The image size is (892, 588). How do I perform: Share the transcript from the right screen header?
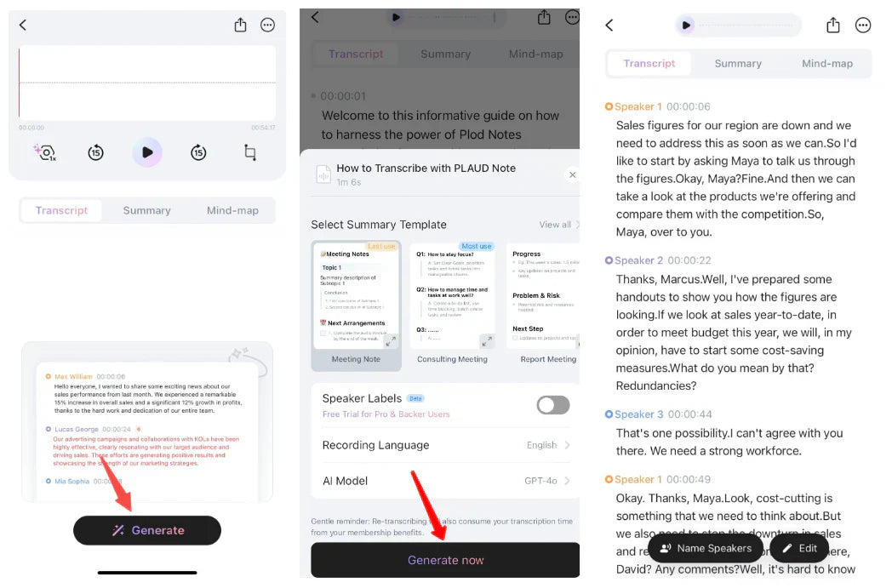[x=832, y=25]
